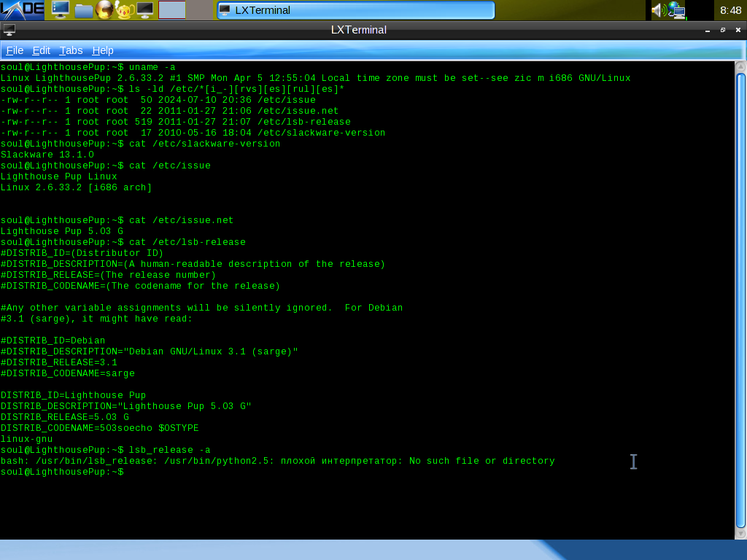This screenshot has height=560, width=747.
Task: Click the 'Slackware 13.1.0' output line
Action: click(47, 155)
